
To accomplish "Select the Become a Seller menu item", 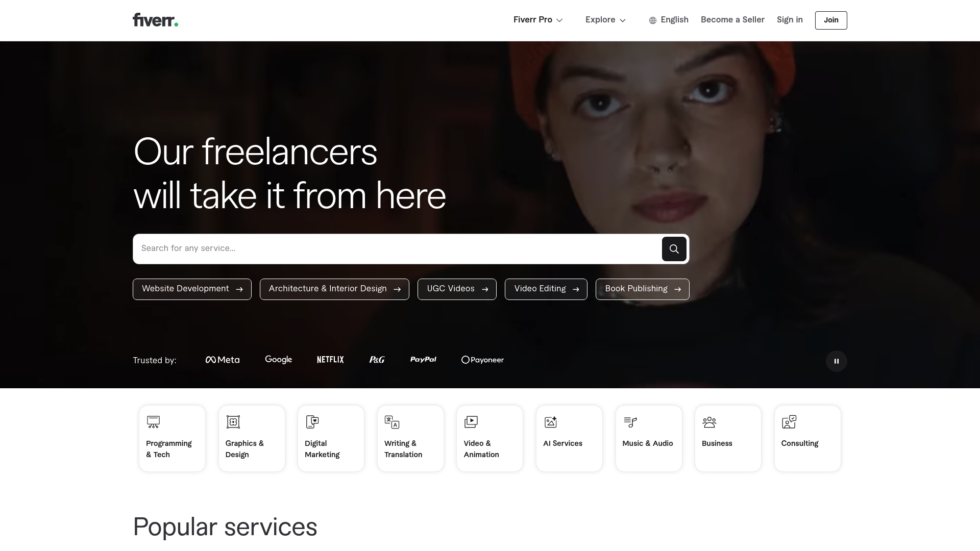I will tap(732, 20).
